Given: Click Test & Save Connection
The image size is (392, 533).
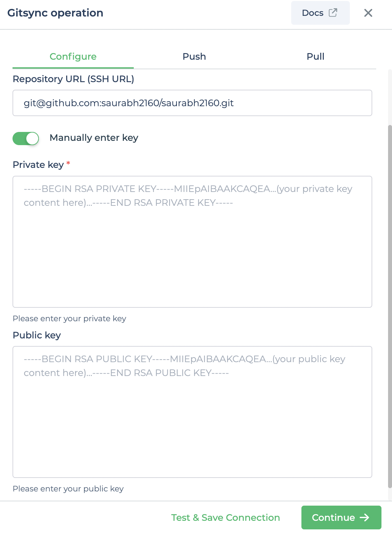Looking at the screenshot, I should (225, 517).
